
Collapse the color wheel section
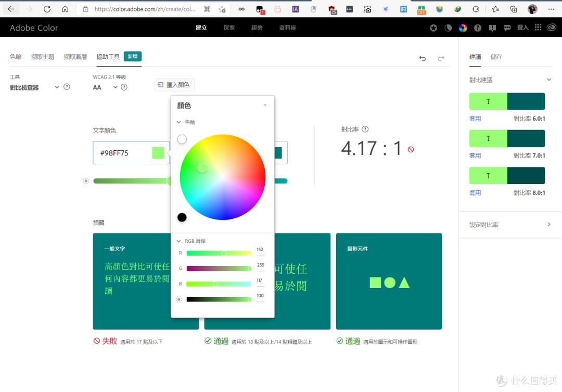(178, 122)
